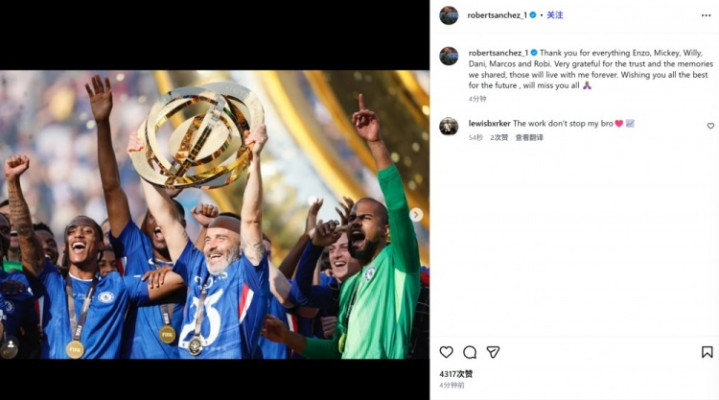This screenshot has height=400, width=719.
Task: Share the post via paper plane icon
Action: [x=492, y=352]
